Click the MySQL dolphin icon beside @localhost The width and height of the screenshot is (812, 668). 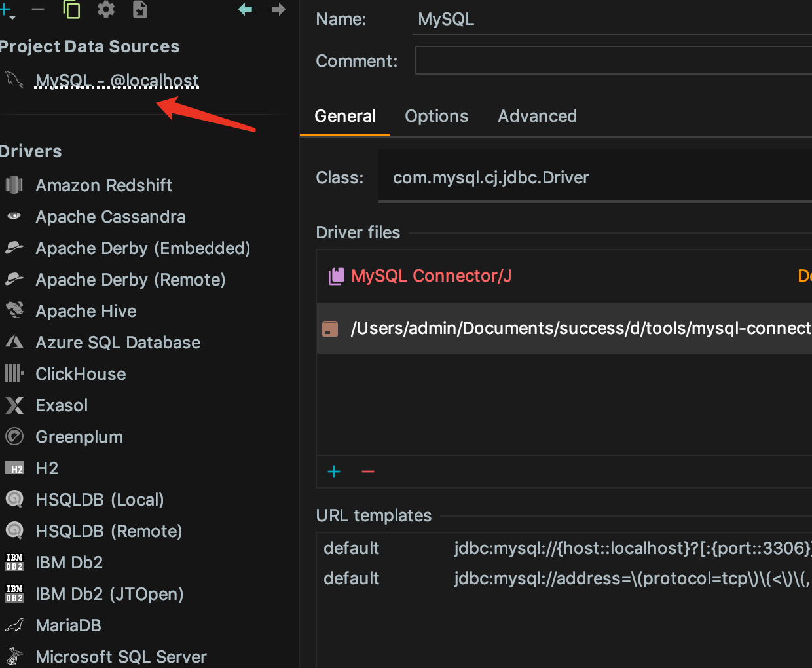[14, 80]
